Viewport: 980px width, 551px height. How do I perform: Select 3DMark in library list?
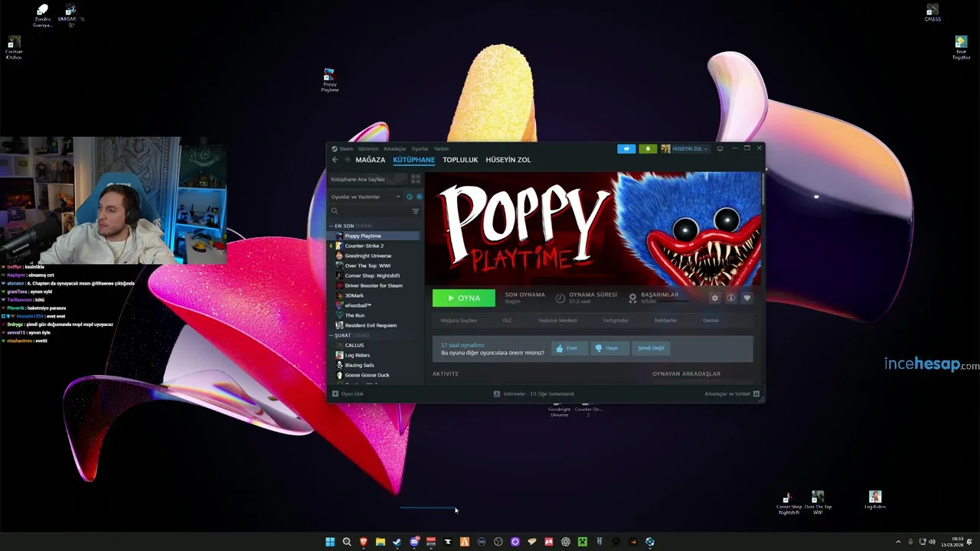point(374,295)
